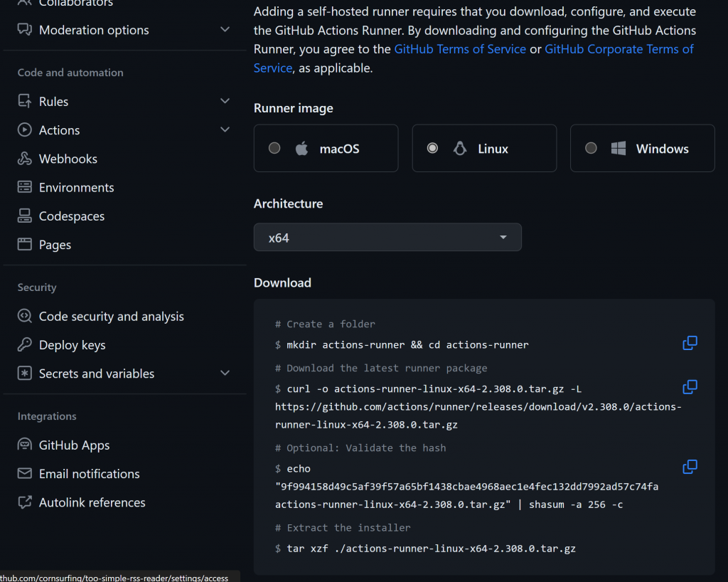Copy the curl download command
Image resolution: width=728 pixels, height=582 pixels.
click(x=690, y=387)
